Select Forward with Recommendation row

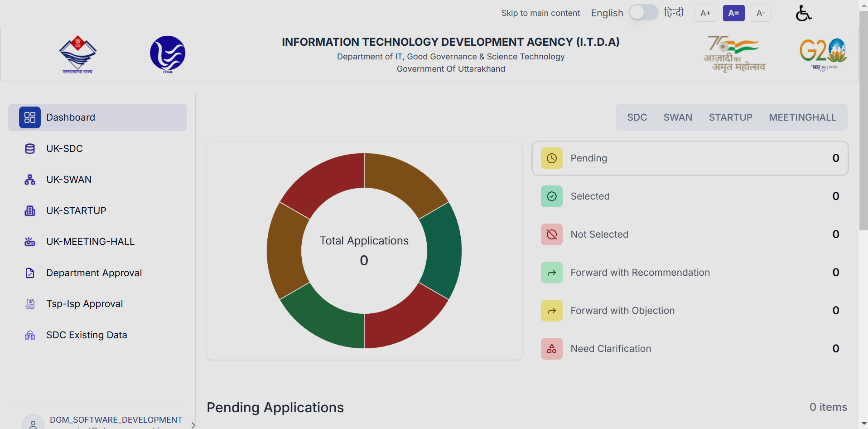tap(690, 273)
